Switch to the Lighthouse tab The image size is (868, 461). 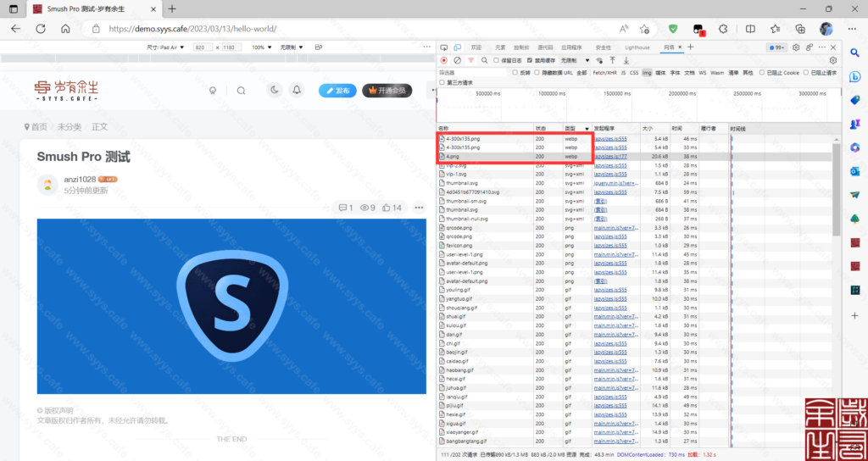(x=637, y=47)
